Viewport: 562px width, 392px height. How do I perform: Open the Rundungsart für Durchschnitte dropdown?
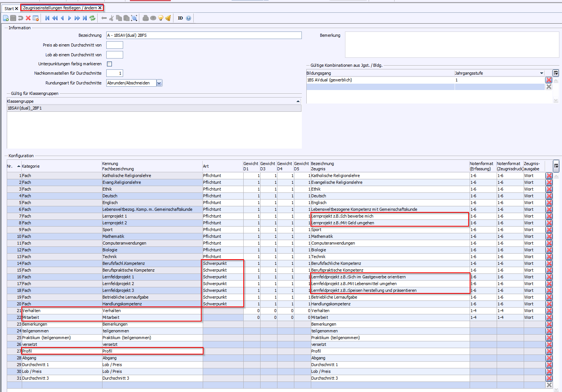coord(159,83)
